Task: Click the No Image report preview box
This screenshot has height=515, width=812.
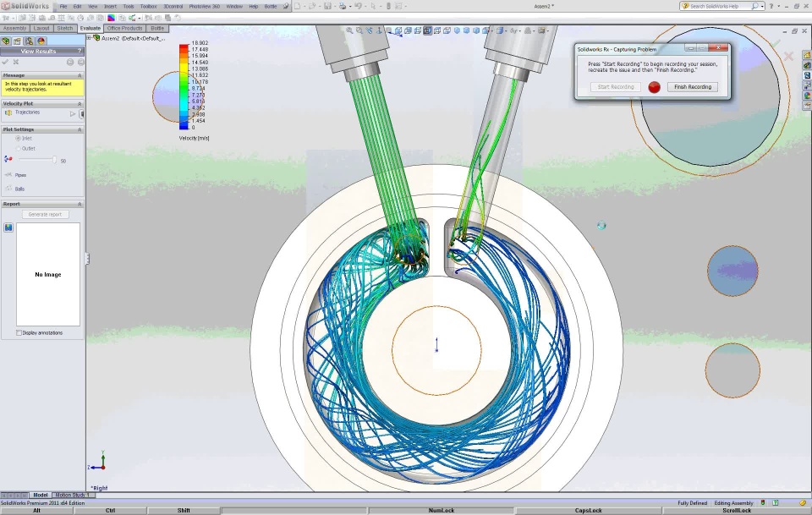Action: click(48, 274)
